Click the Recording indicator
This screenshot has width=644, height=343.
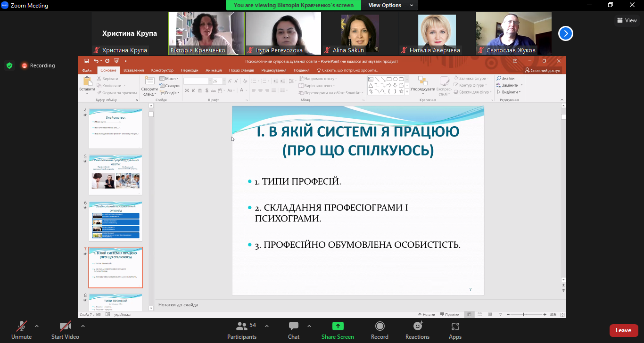click(x=38, y=65)
